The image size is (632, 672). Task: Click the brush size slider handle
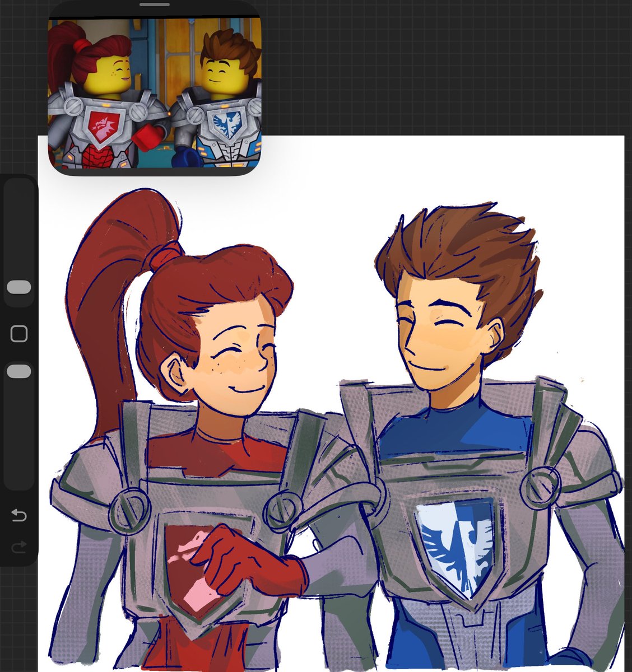point(19,287)
